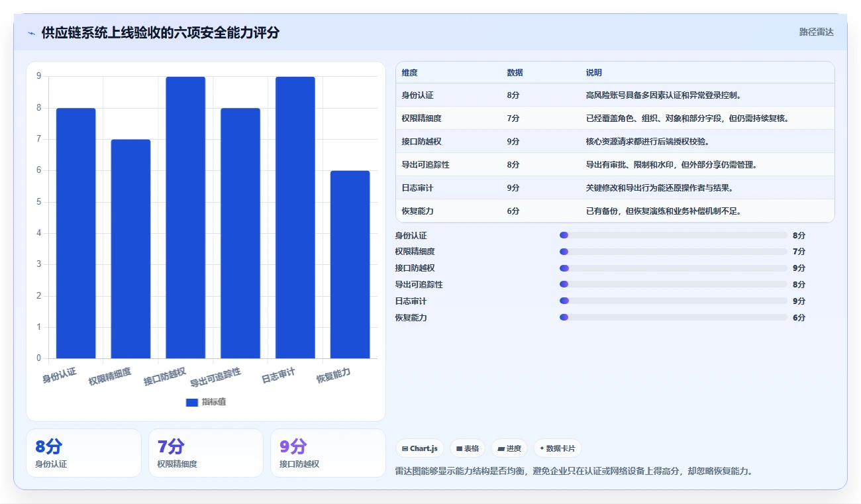Image resolution: width=861 pixels, height=504 pixels.
Task: Click the 数据卡片 chip icon
Action: [542, 448]
